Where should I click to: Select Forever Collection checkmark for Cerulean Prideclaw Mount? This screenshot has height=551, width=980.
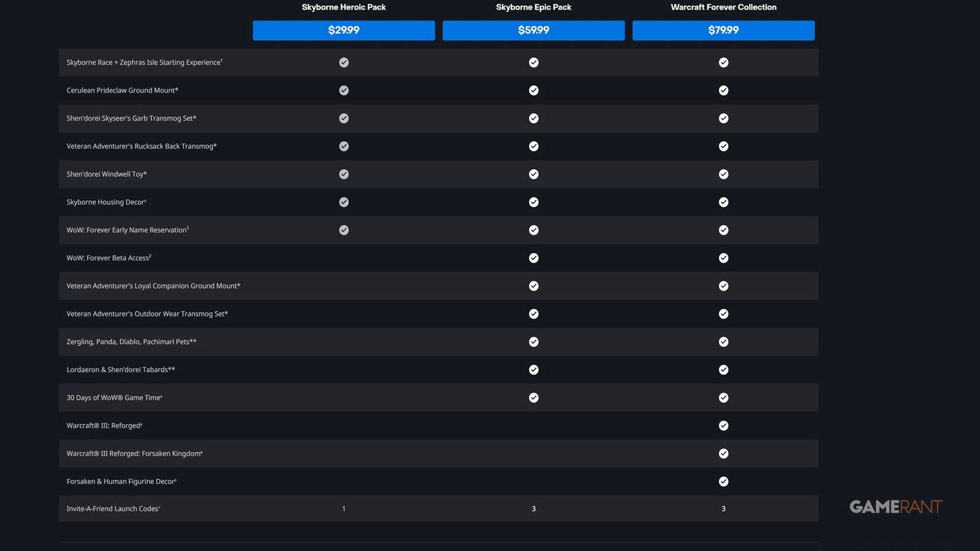coord(723,90)
